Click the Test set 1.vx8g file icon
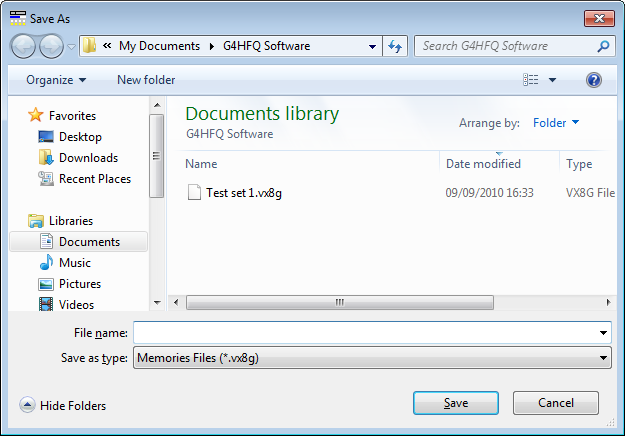625x436 pixels. [x=194, y=192]
